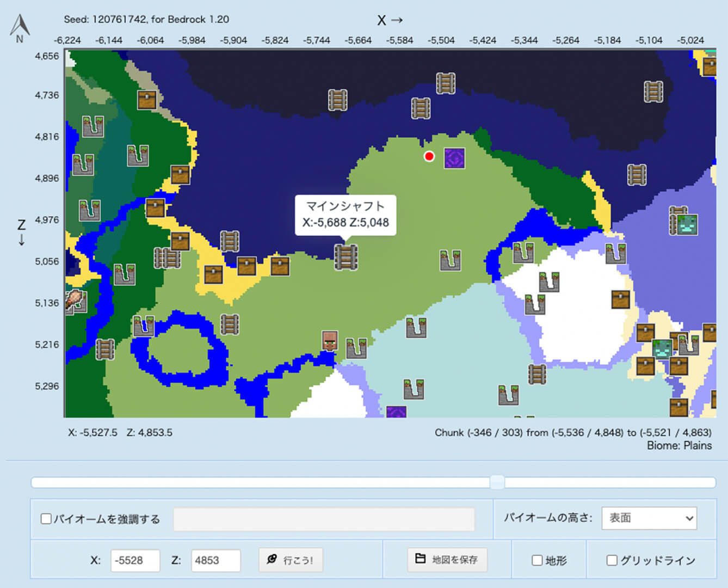This screenshot has height=588, width=728.
Task: Toggle the 地形 terrain checkbox
Action: (x=537, y=560)
